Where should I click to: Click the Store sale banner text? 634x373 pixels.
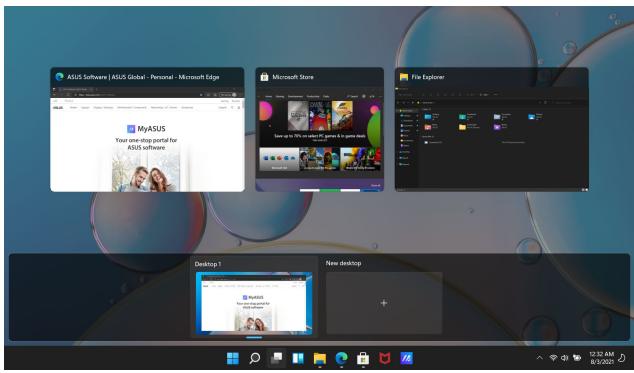[x=320, y=136]
